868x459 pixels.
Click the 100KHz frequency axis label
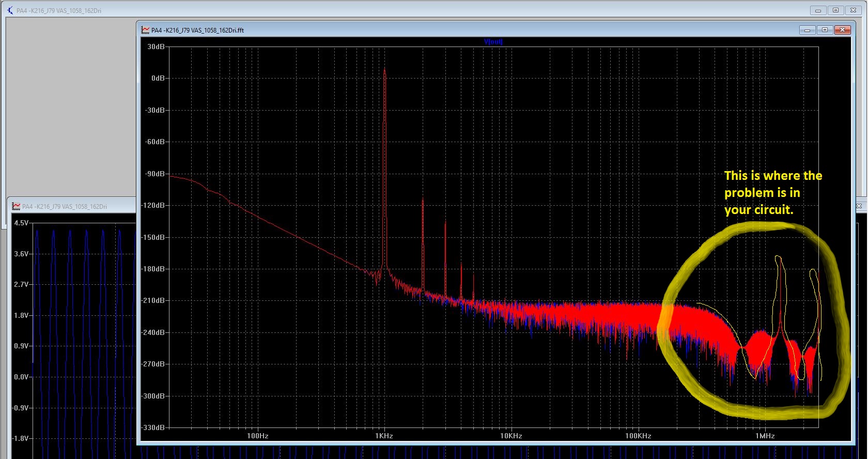tap(638, 436)
